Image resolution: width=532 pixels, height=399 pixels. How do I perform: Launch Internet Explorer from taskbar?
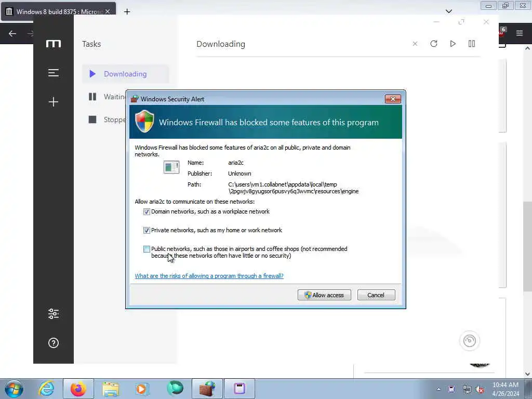click(x=46, y=389)
